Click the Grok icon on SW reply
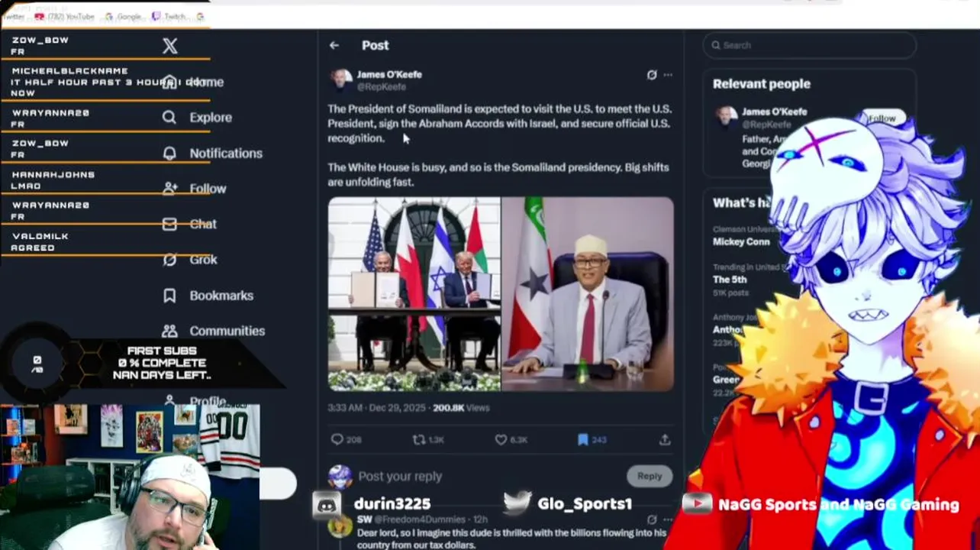The width and height of the screenshot is (980, 550). click(651, 519)
